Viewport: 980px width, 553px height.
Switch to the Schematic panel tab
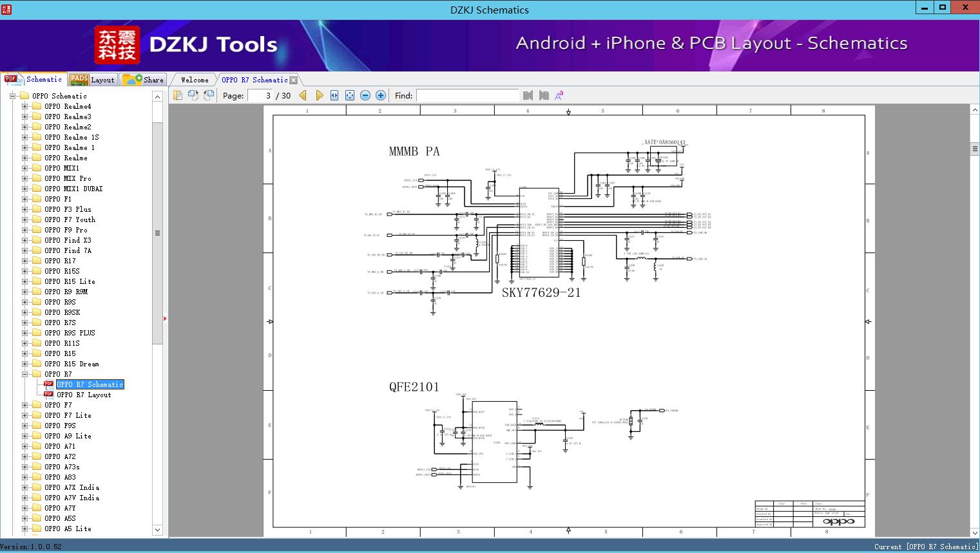pyautogui.click(x=34, y=79)
